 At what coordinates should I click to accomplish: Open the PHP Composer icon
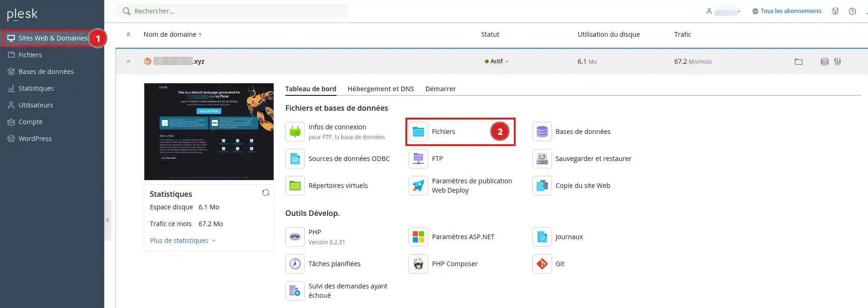[418, 264]
